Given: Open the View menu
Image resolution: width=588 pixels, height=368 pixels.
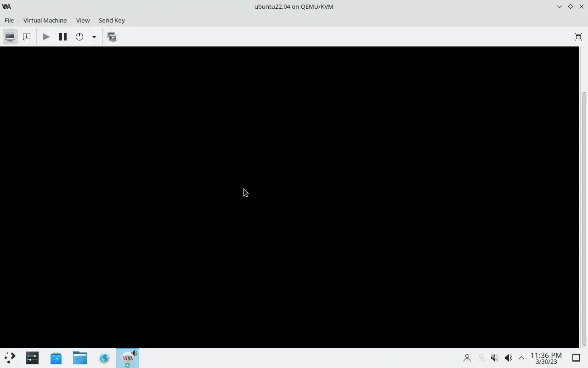Looking at the screenshot, I should 83,20.
